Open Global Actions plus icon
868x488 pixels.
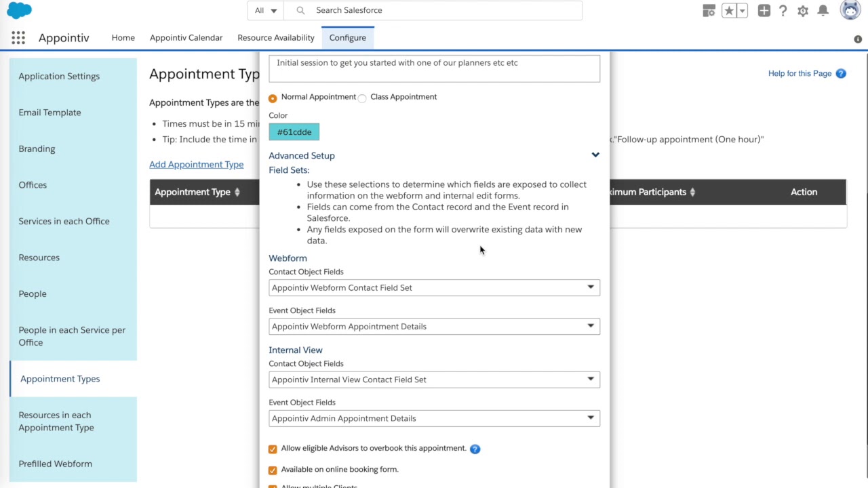coord(764,11)
